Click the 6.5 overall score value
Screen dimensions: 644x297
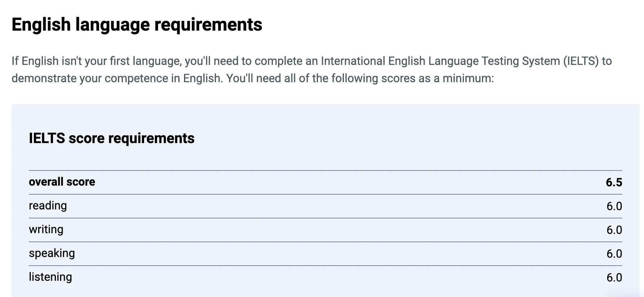coord(614,182)
